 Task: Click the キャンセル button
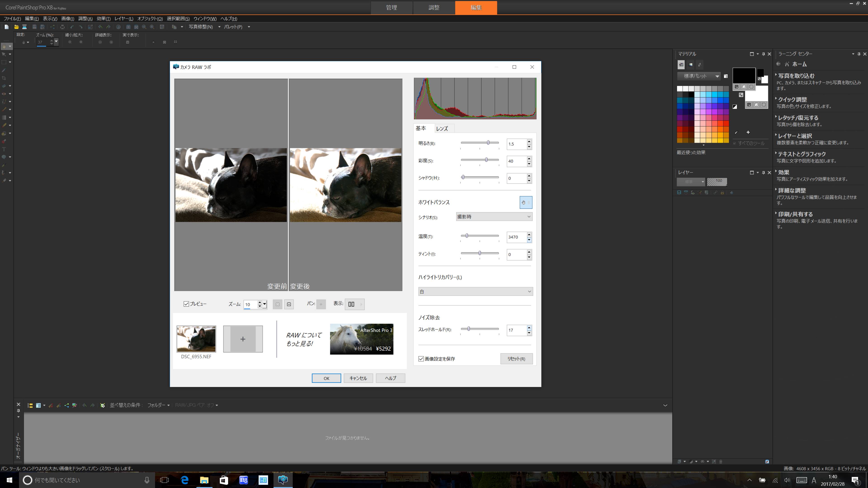[358, 378]
